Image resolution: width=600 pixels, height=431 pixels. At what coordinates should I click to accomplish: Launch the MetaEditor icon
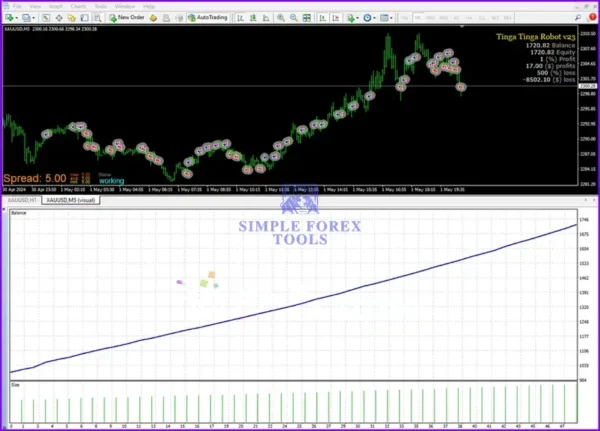pos(153,18)
